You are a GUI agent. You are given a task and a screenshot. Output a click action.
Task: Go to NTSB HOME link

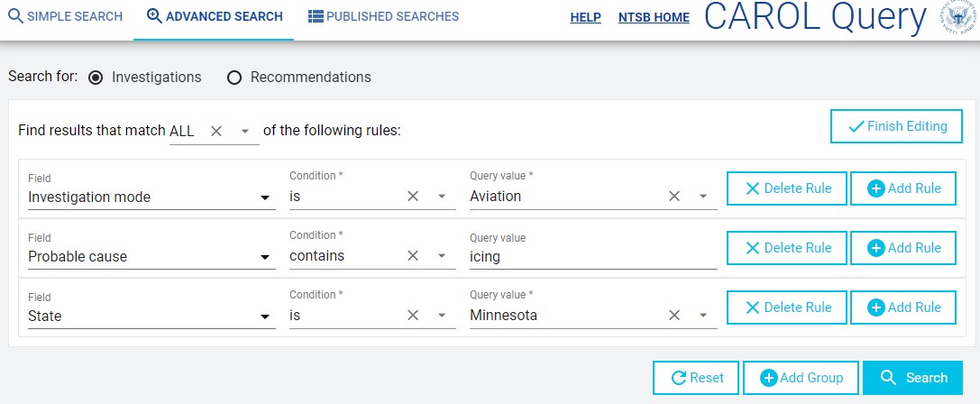pyautogui.click(x=654, y=18)
